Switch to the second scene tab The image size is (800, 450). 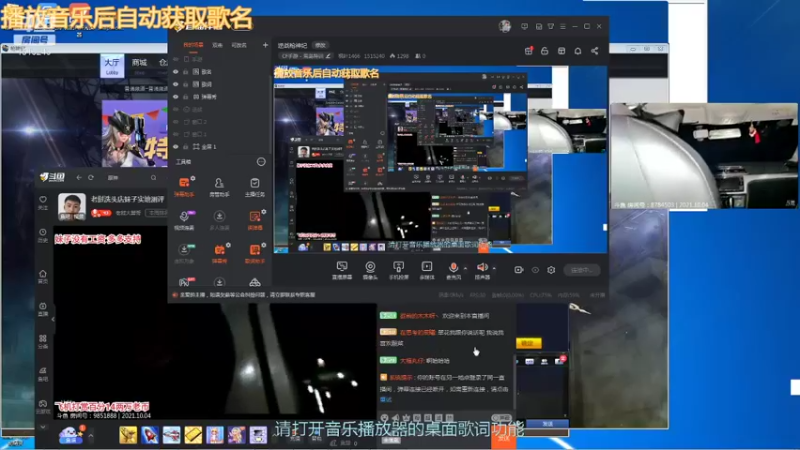(x=217, y=45)
